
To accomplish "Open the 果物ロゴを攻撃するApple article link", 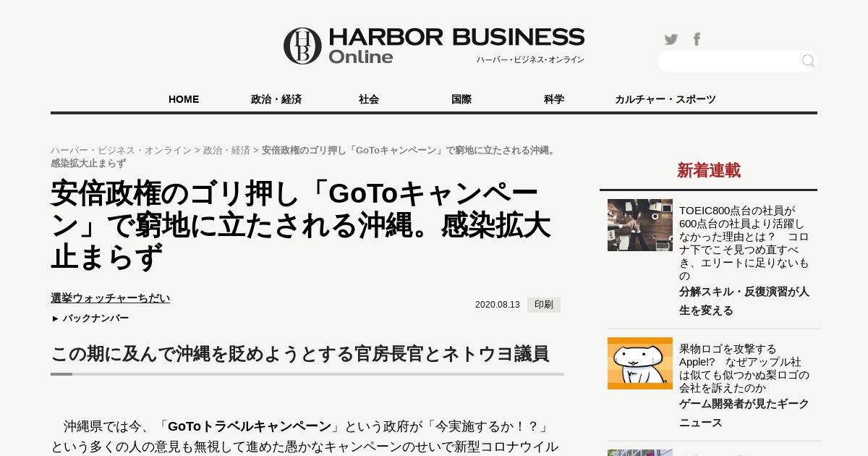I will pos(744,368).
